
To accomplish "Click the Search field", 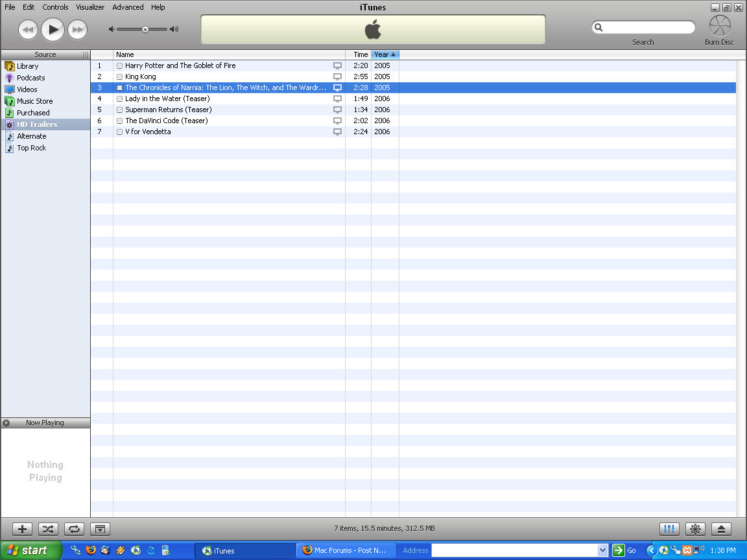I will 643,28.
